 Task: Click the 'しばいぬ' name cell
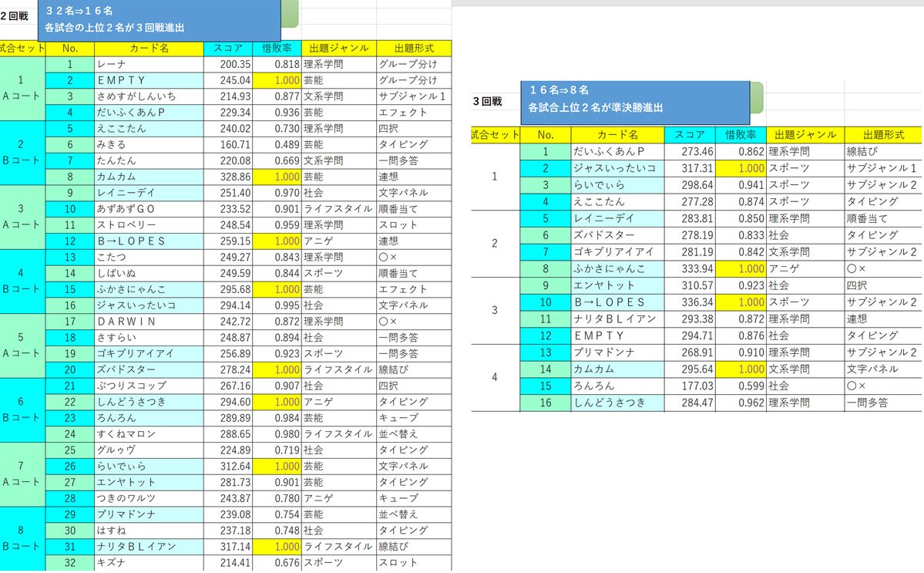pos(149,274)
